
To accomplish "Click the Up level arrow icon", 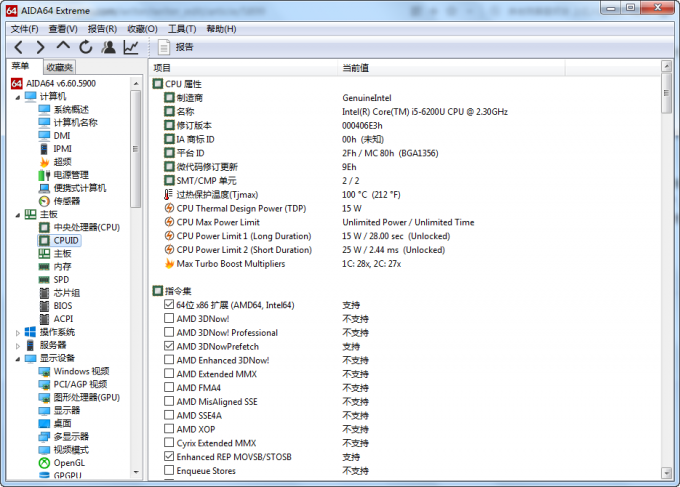I will [x=63, y=47].
